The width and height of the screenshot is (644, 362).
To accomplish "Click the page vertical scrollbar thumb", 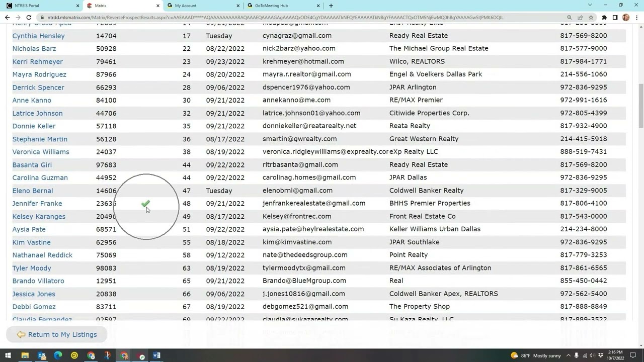I will [x=640, y=107].
